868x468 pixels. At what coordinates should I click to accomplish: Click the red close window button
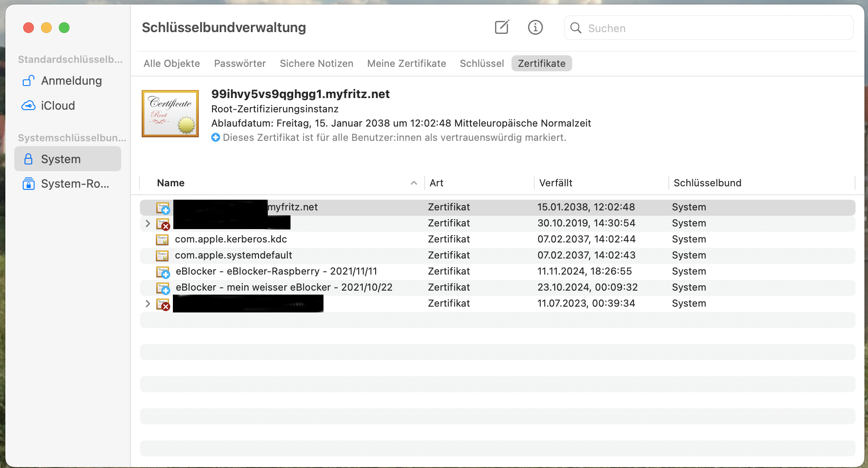[29, 28]
